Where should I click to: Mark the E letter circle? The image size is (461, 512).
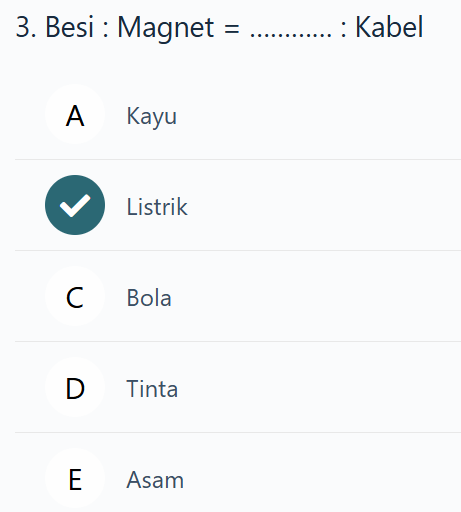[x=75, y=478]
